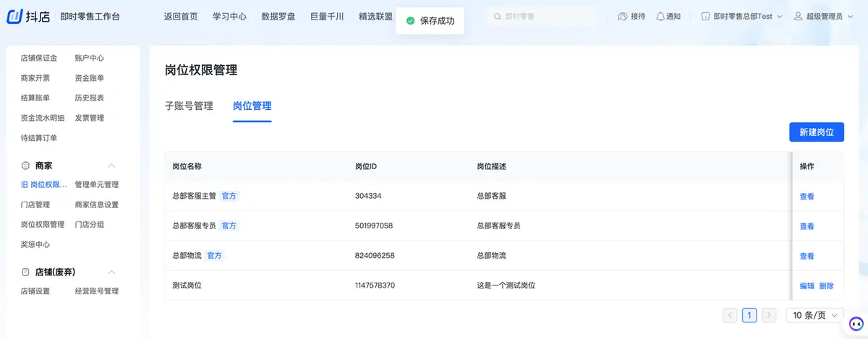The height and width of the screenshot is (339, 868).
Task: Open 店铺保证金 in sidebar
Action: click(39, 58)
